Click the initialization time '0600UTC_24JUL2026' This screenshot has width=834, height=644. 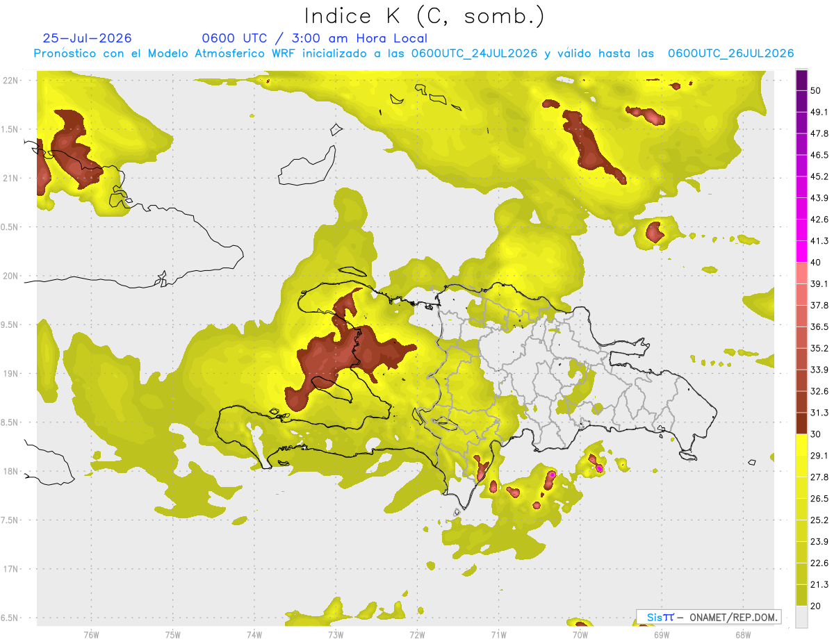(474, 53)
